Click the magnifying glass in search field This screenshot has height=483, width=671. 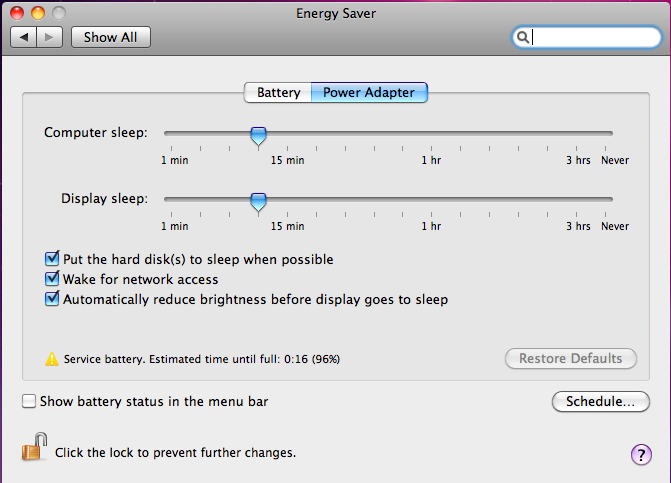pyautogui.click(x=522, y=37)
